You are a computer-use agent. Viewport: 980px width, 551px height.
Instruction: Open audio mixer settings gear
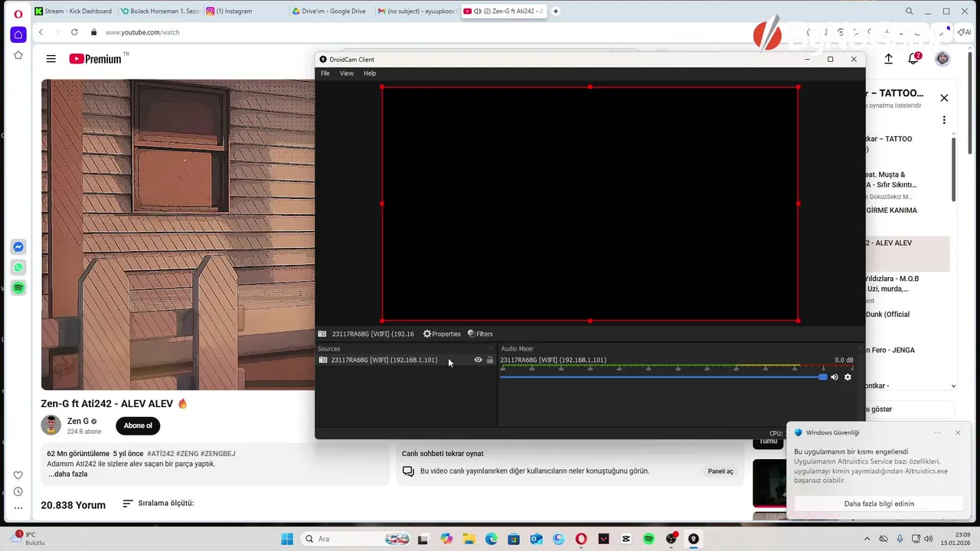[x=848, y=377]
